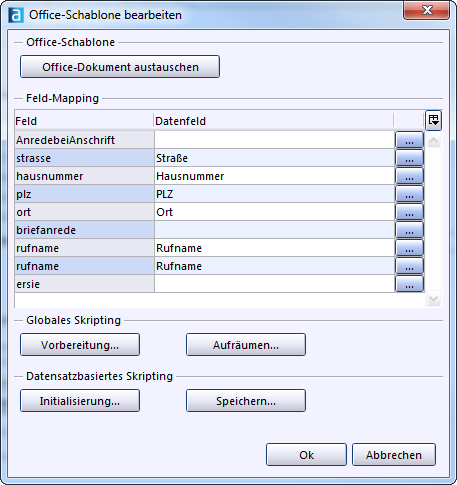
Task: Click the Initialisierung button
Action: click(x=80, y=401)
